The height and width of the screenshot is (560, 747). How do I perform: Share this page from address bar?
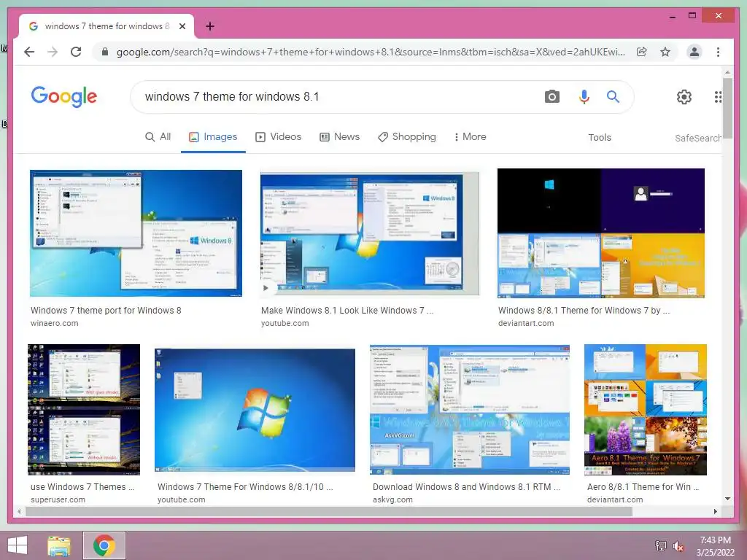coord(642,52)
